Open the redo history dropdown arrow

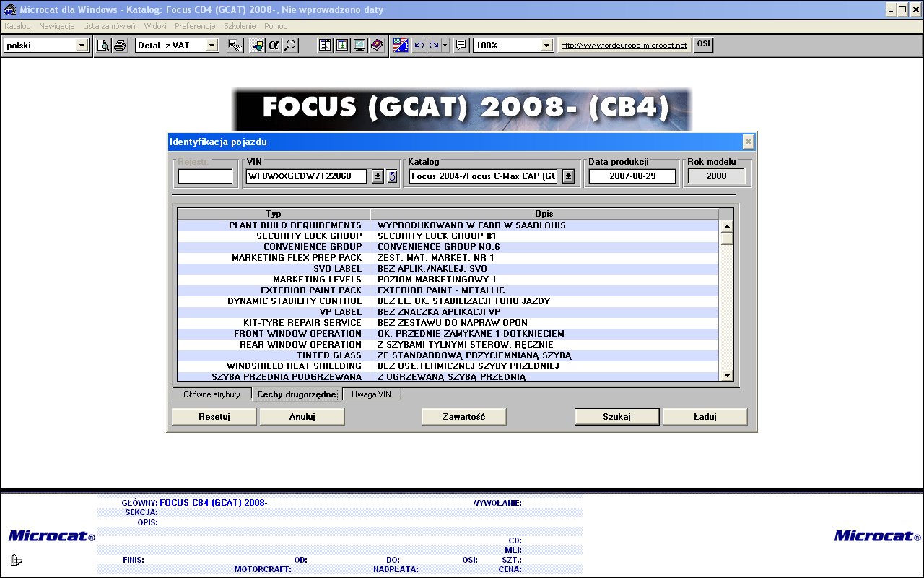[445, 46]
